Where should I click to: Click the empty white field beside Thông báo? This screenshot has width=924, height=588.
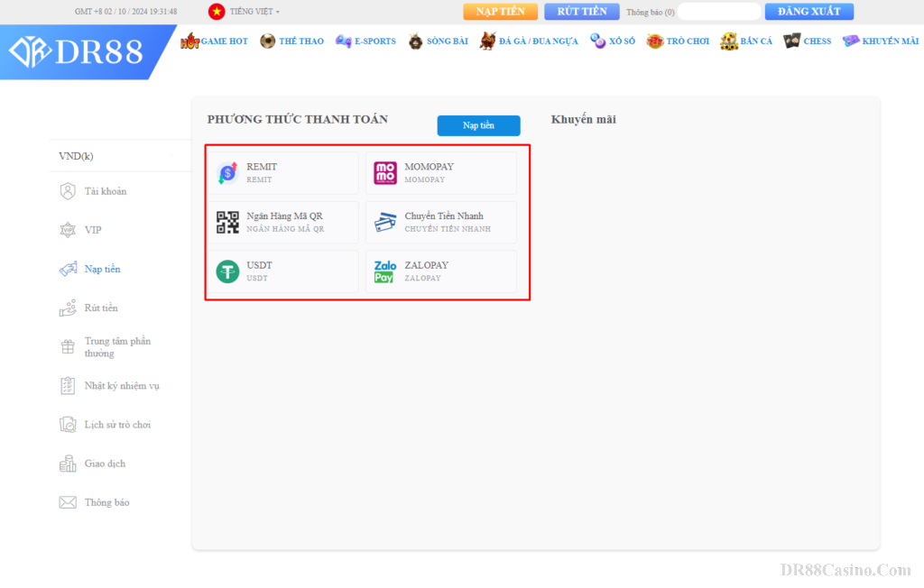click(x=719, y=11)
